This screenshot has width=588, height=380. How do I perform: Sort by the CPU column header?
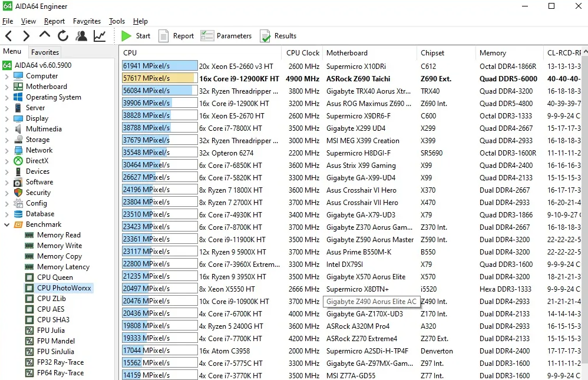[201, 53]
